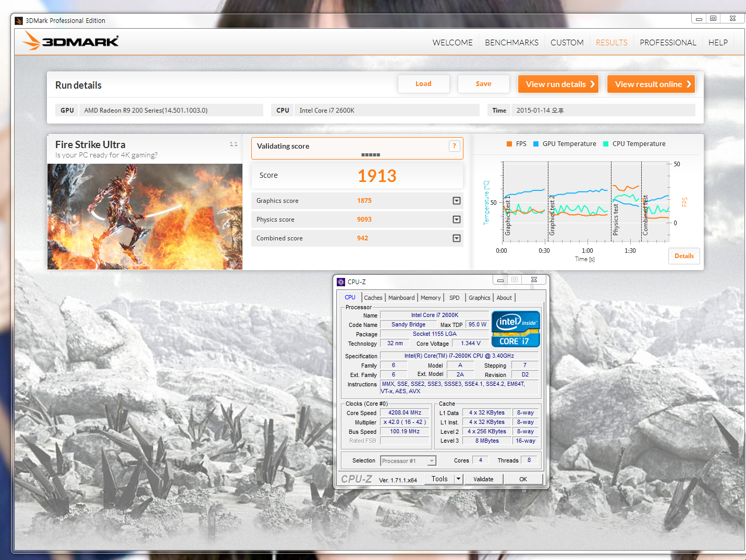Click the GPU name AMD Radeon R9 200 Series

[x=146, y=111]
